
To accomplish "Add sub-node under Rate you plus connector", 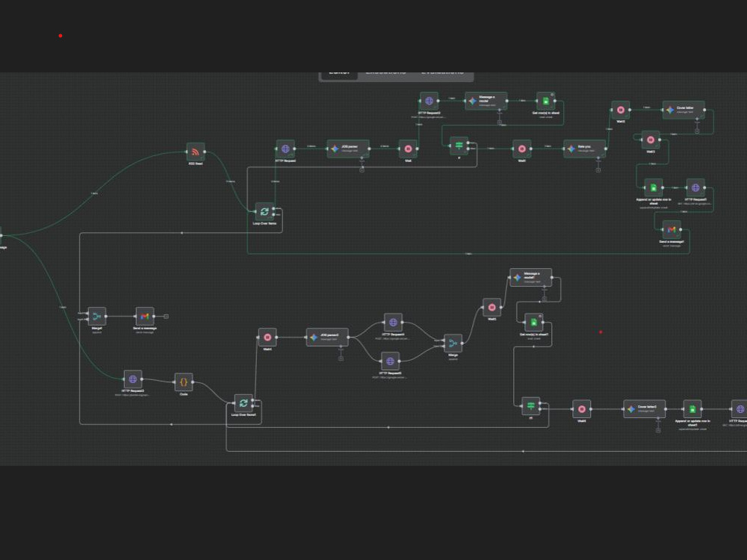I will [598, 170].
